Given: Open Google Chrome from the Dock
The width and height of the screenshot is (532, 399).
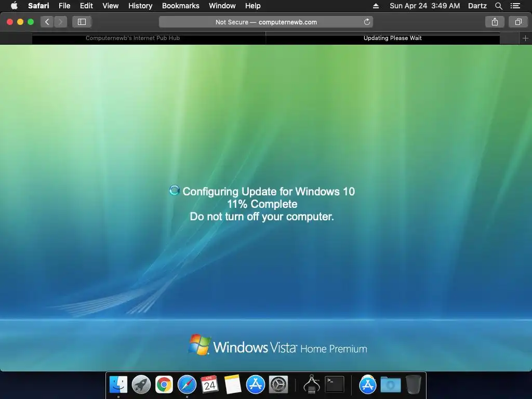Looking at the screenshot, I should coord(164,385).
